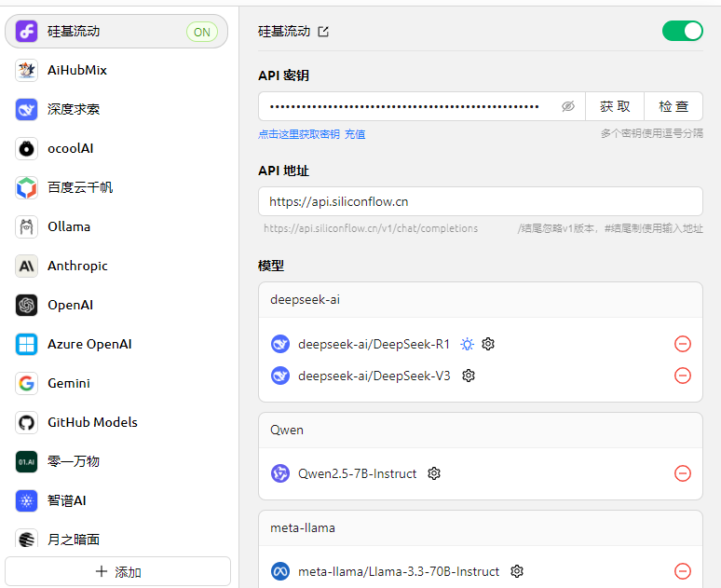The height and width of the screenshot is (588, 721).
Task: Click the 获取 button beside the API key
Action: 615,106
